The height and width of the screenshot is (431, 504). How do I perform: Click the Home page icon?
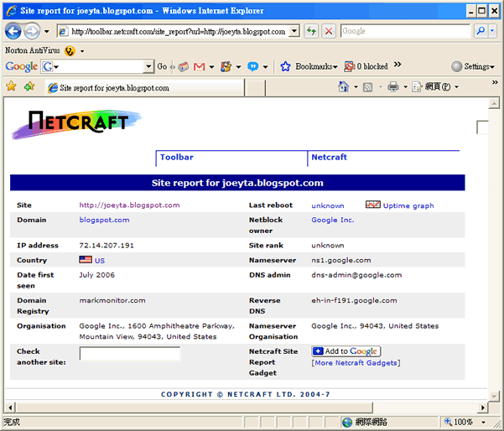click(x=343, y=86)
